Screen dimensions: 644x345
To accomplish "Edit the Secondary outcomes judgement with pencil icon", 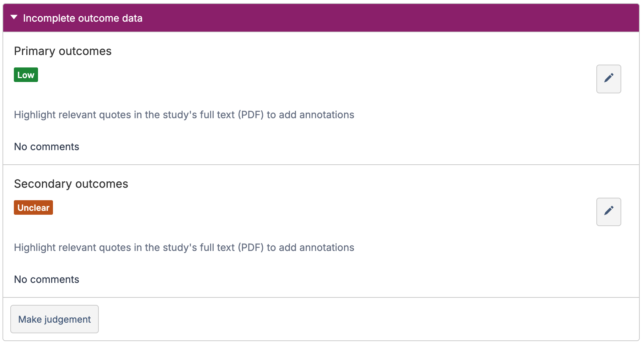I will point(608,212).
